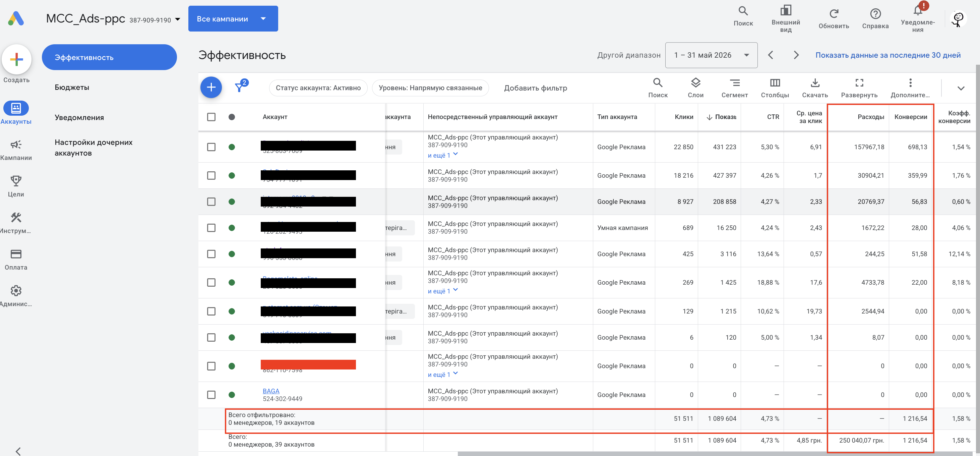Check the BAGA account row checkbox
The width and height of the screenshot is (980, 456).
[x=211, y=395]
